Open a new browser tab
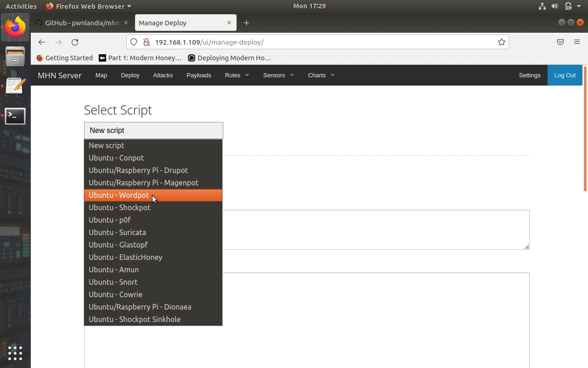This screenshot has width=588, height=368. tap(246, 23)
